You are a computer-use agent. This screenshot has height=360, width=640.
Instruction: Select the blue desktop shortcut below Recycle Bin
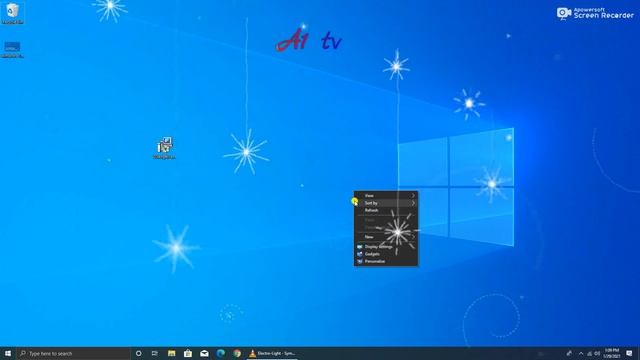tap(12, 49)
